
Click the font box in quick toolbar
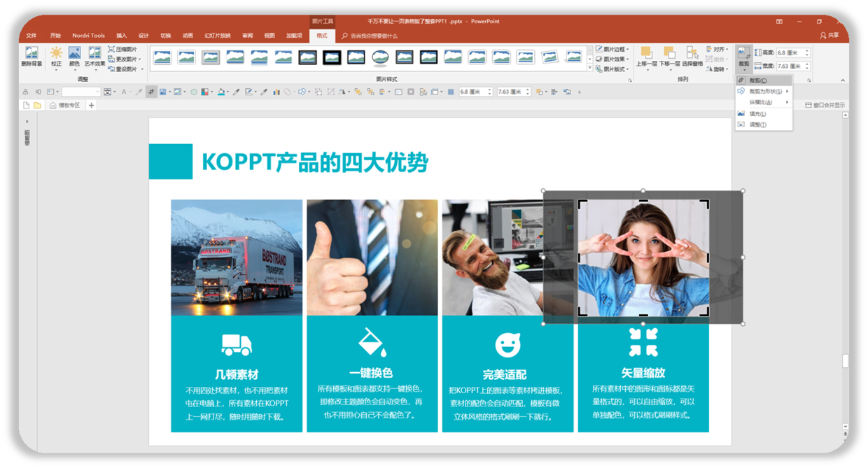click(x=80, y=92)
